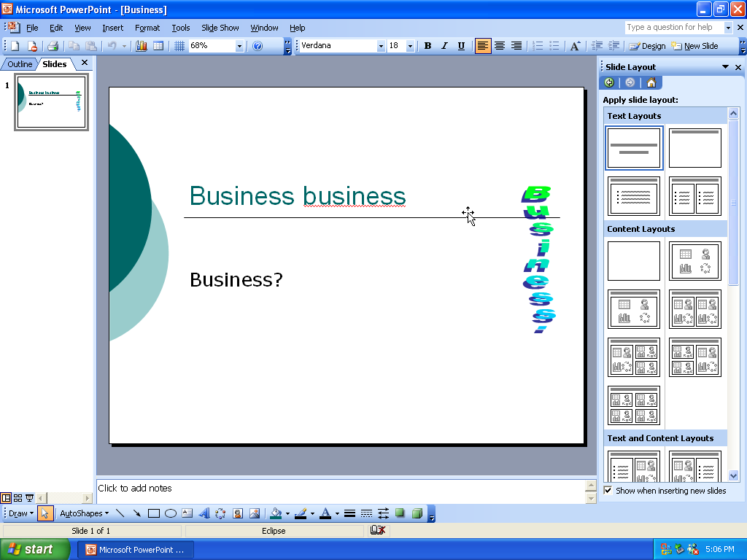Viewport: 747px width, 560px height.
Task: Click the 3-D Style icon
Action: tap(417, 513)
